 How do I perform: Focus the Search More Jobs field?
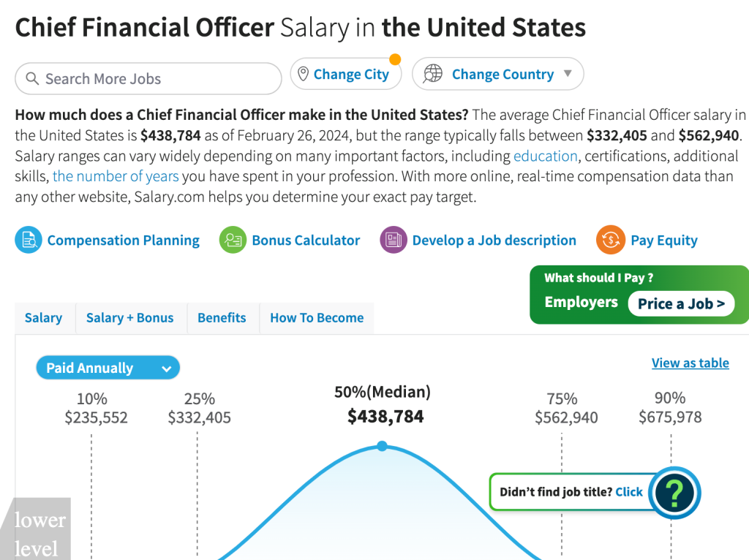(157, 79)
